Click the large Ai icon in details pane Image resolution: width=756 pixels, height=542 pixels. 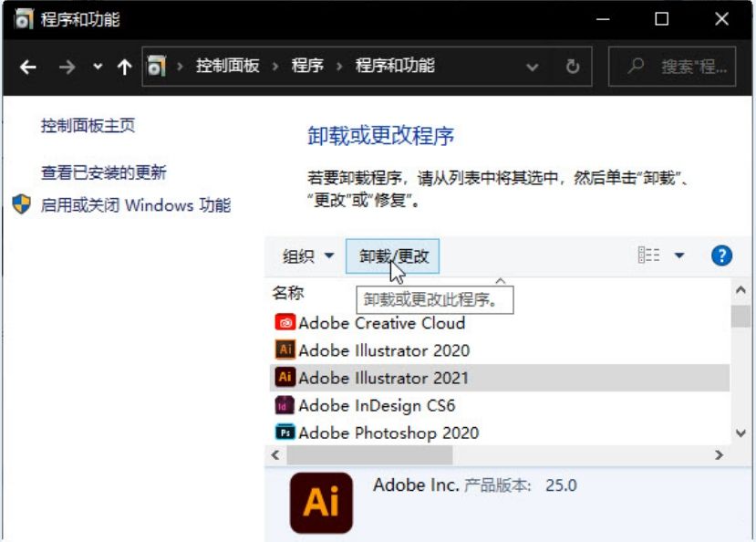coord(321,503)
